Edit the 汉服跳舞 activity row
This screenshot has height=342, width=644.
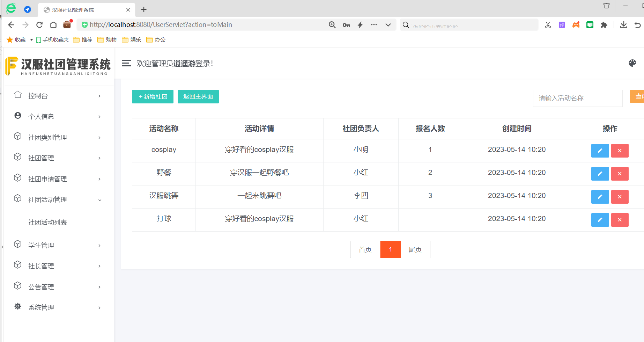pyautogui.click(x=600, y=197)
